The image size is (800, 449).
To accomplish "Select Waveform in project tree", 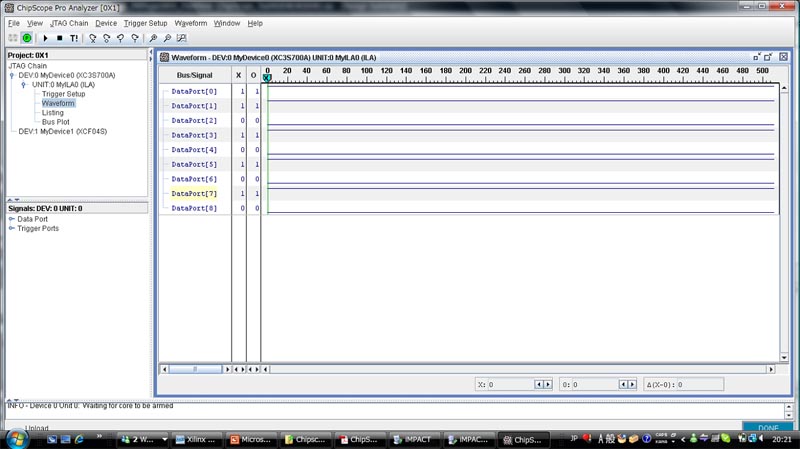I will [x=58, y=103].
